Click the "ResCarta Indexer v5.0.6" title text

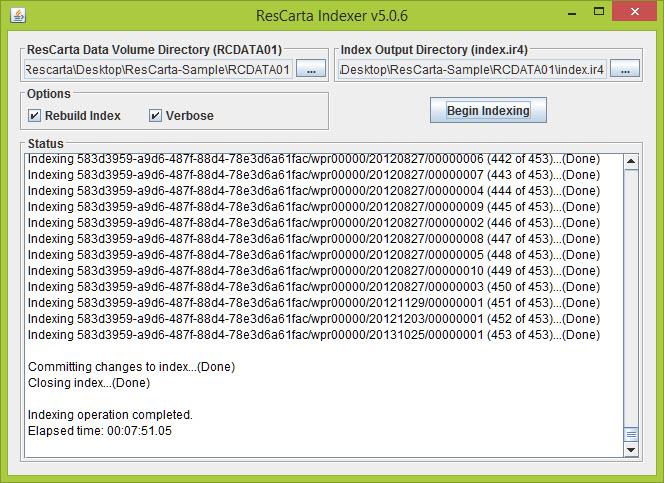(x=332, y=16)
